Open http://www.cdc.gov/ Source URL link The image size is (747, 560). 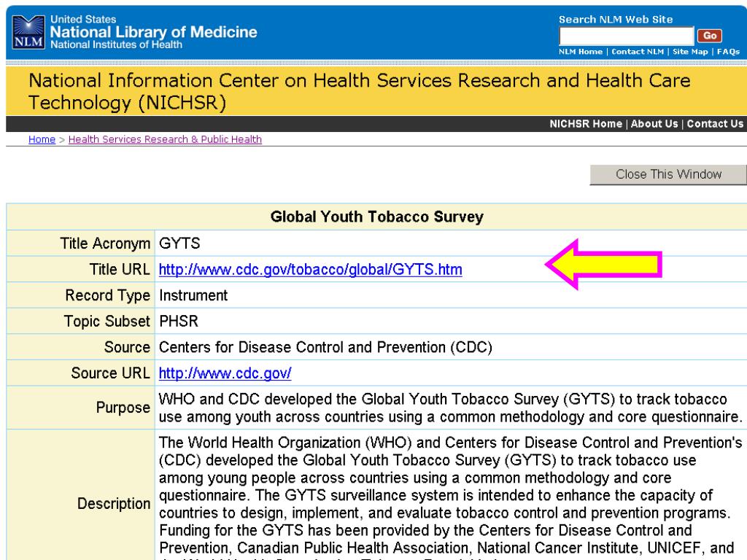pos(225,373)
